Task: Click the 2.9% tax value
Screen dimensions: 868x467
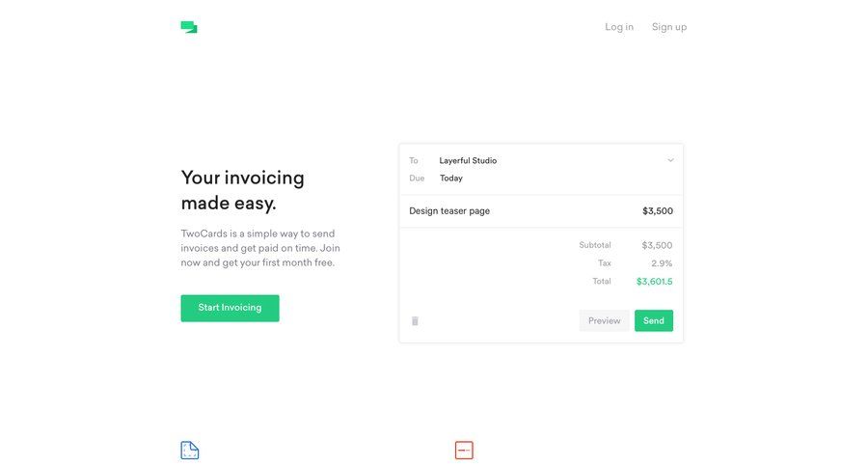Action: [x=662, y=263]
